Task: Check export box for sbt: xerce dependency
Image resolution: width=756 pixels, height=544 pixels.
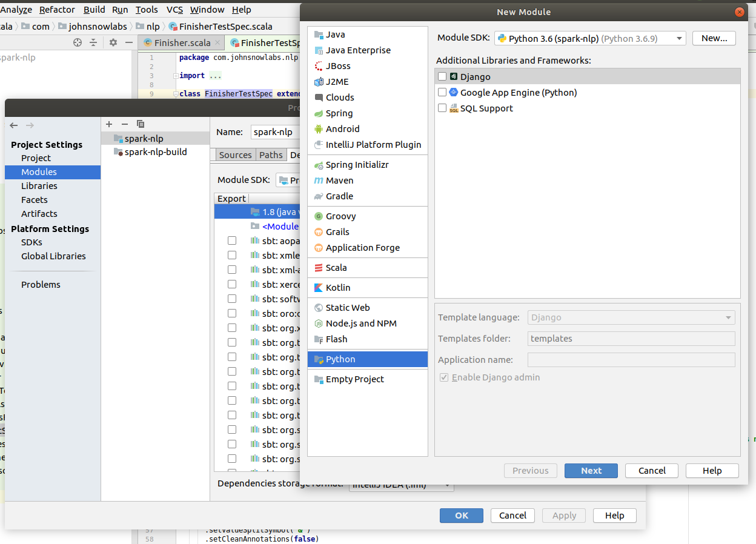Action: pyautogui.click(x=232, y=284)
